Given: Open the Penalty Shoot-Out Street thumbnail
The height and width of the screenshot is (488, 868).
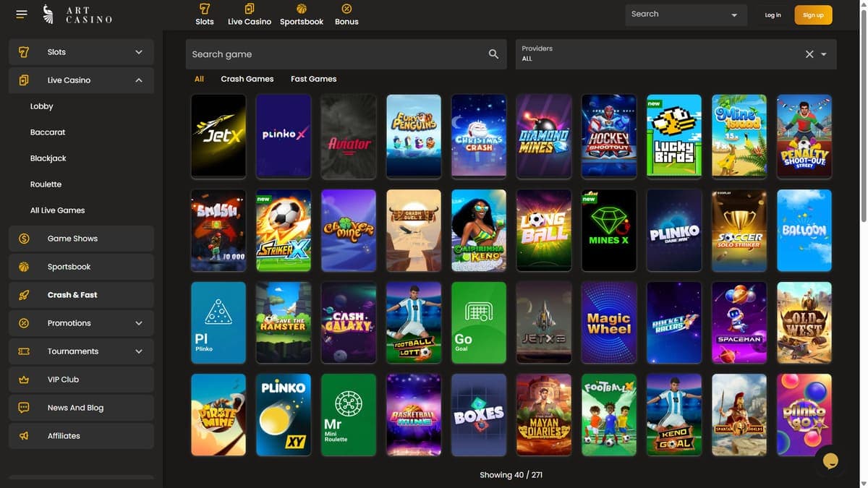Looking at the screenshot, I should pos(804,136).
